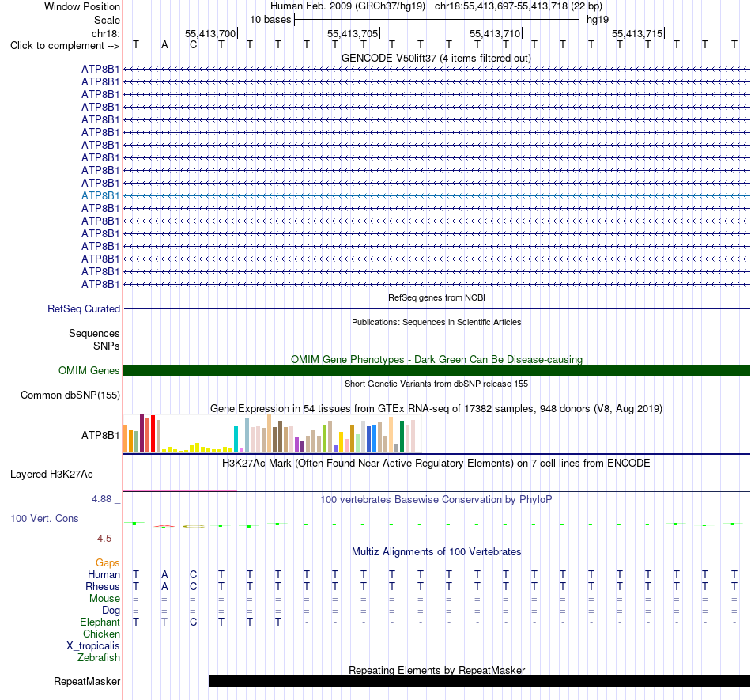Image resolution: width=751 pixels, height=700 pixels.
Task: Click the ATP8B1 label beside GTEx chart
Action: coord(100,435)
